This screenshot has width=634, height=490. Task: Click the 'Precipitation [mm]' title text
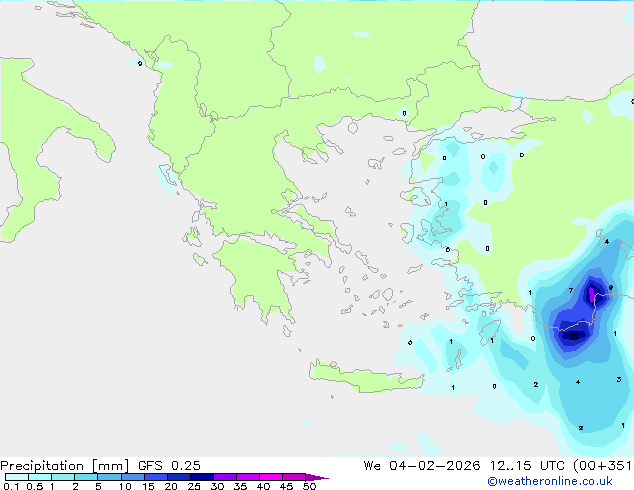click(x=65, y=466)
